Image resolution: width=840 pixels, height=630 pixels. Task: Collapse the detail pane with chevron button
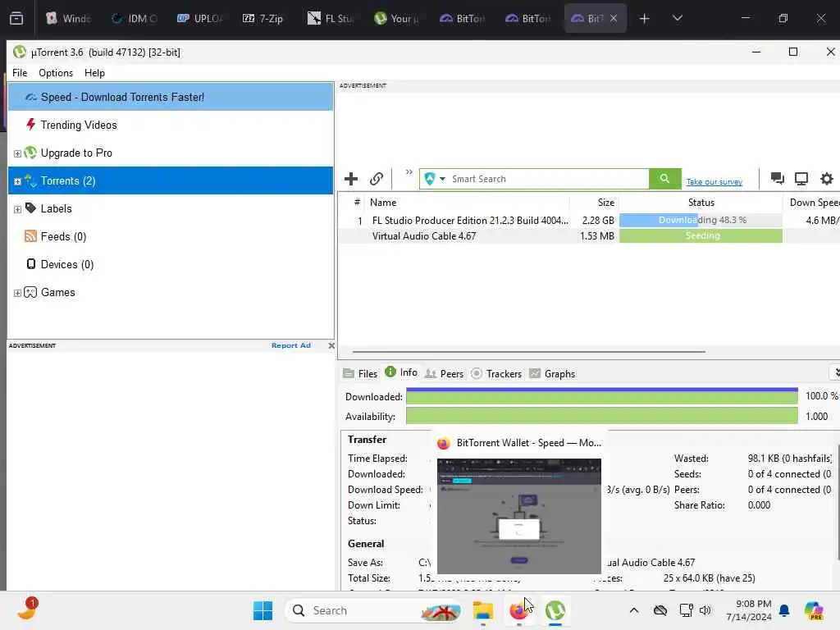point(835,372)
